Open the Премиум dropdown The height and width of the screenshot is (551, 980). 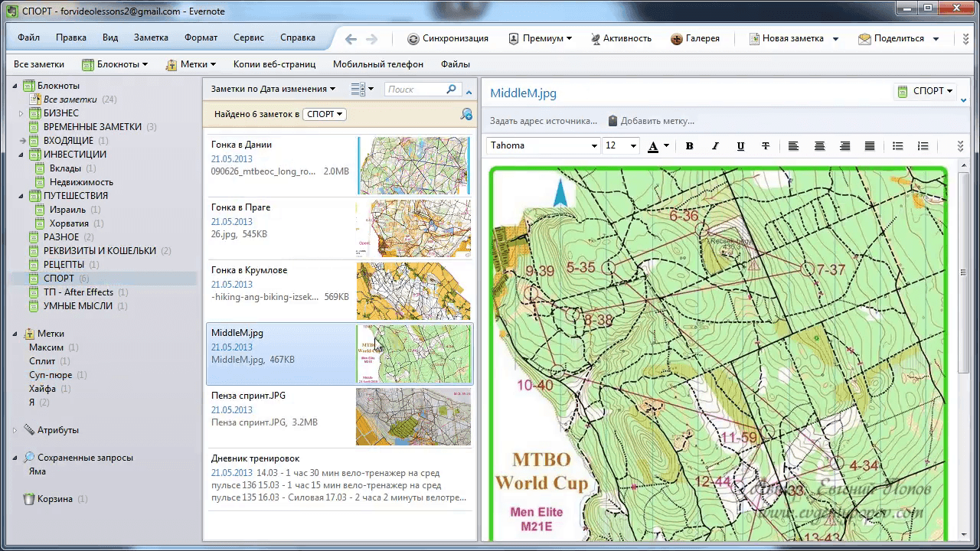[540, 38]
